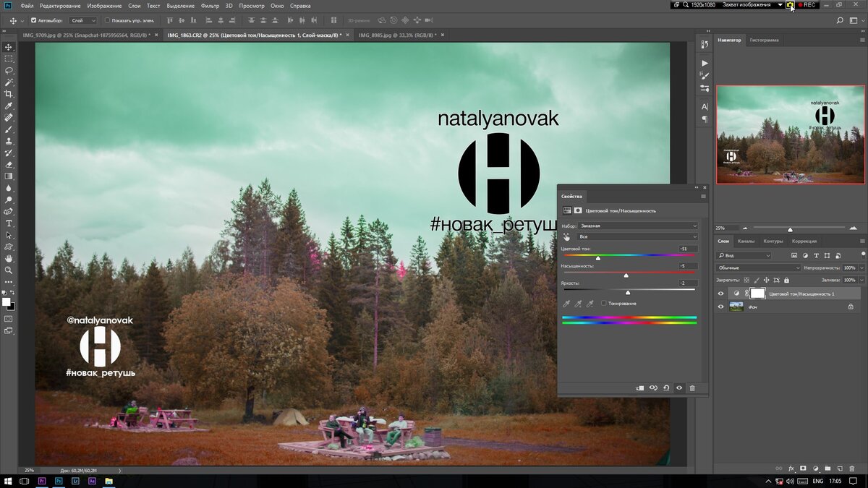Screen dimensions: 868x488
Task: Click the Цветовой тон hue slider handle
Action: tap(598, 258)
